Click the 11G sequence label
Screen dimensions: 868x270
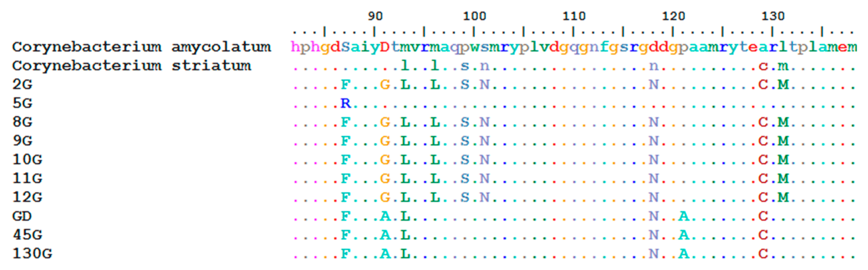tap(28, 179)
